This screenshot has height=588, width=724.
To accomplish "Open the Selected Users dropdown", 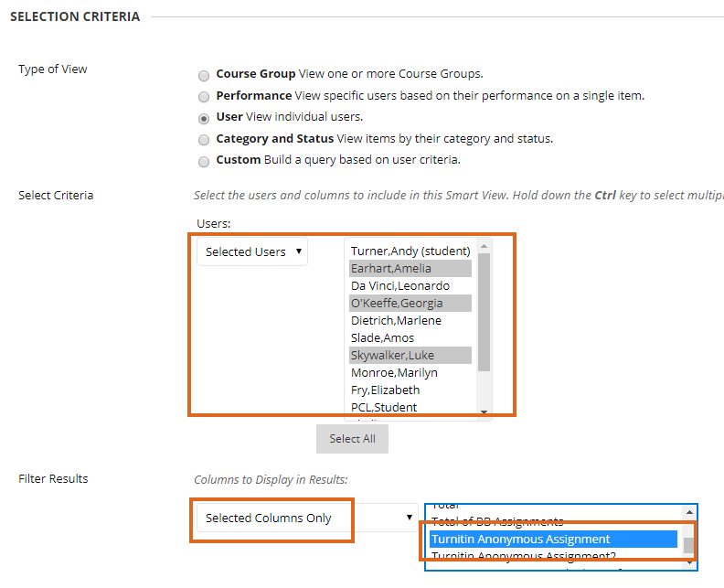I will (252, 251).
